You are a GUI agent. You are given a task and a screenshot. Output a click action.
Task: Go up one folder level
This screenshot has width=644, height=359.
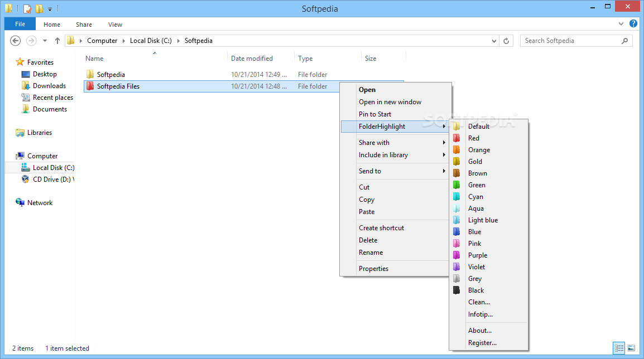(x=57, y=41)
